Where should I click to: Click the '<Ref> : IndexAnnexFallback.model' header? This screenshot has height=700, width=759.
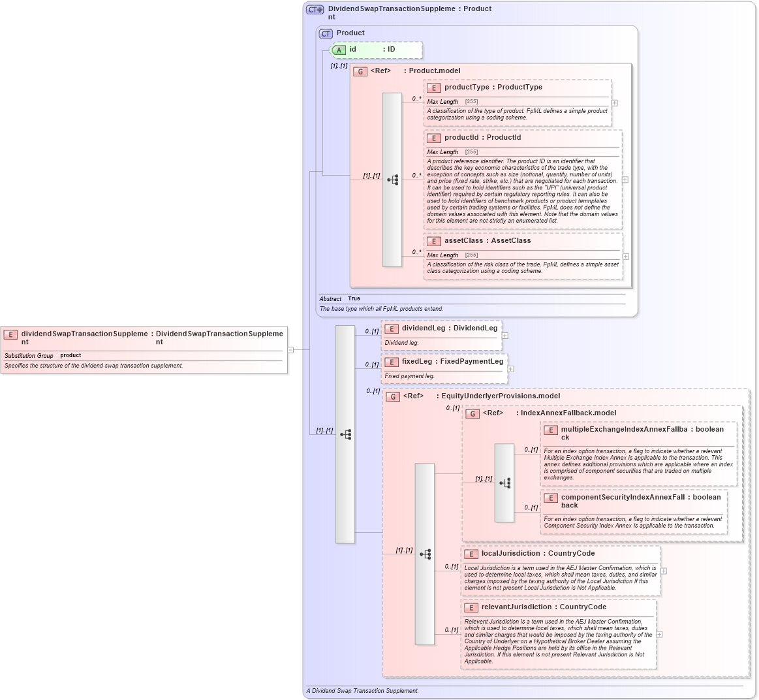coord(550,413)
